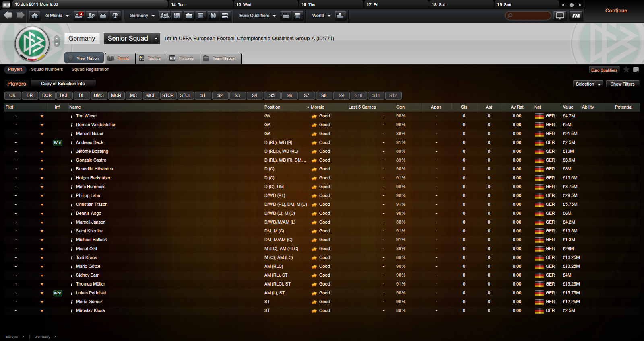This screenshot has width=644, height=341.
Task: Click the Continue button
Action: pos(616,11)
